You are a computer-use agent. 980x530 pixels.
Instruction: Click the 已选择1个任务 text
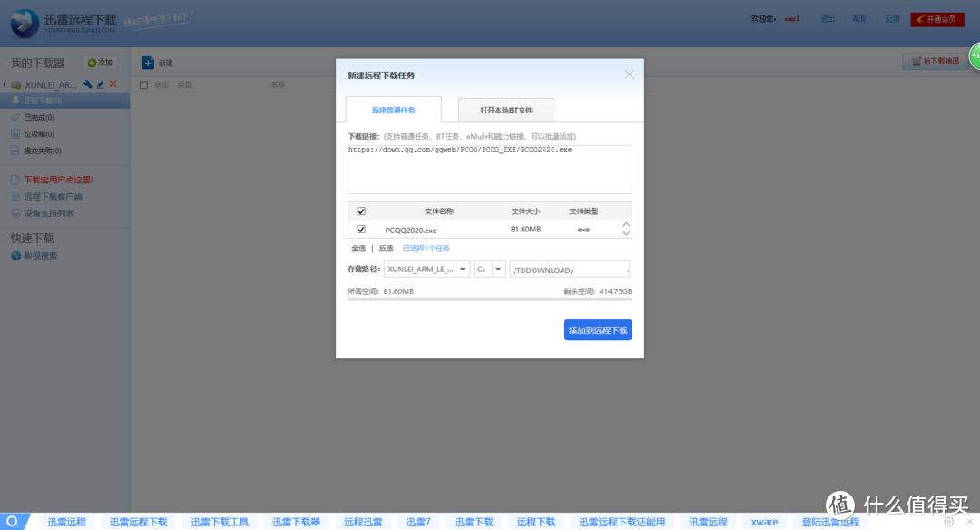coord(426,248)
